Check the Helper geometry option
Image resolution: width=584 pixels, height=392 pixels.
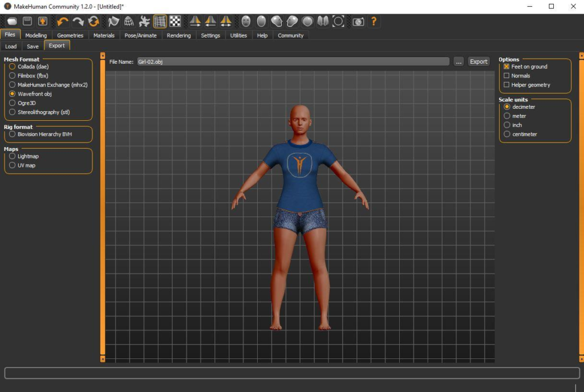point(506,85)
